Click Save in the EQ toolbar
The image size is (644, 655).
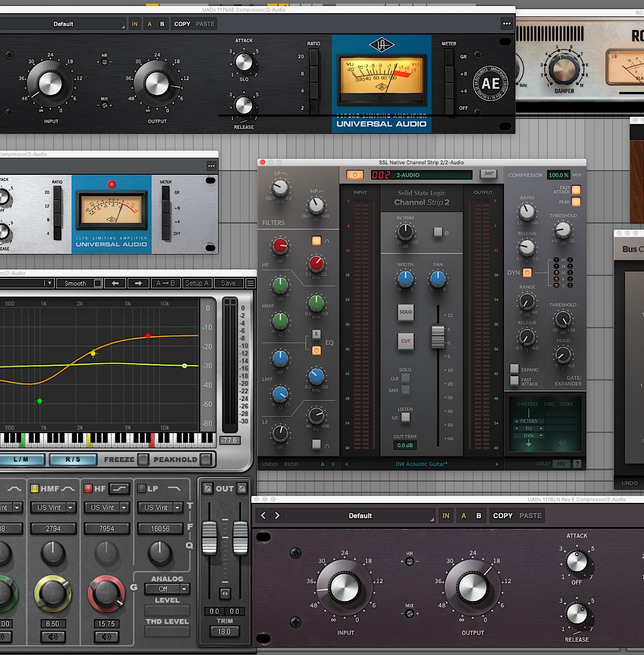pos(228,284)
